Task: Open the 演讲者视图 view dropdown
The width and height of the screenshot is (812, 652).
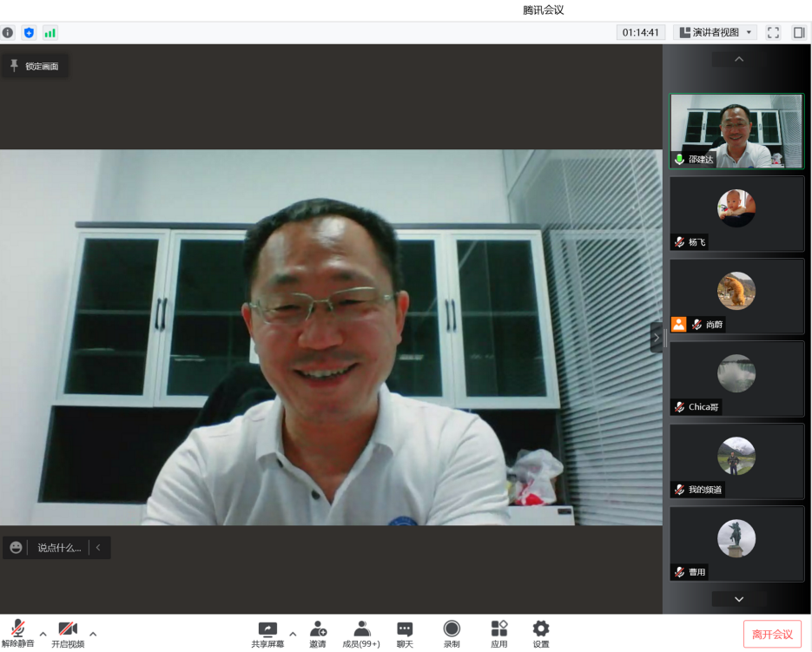Action: 715,33
